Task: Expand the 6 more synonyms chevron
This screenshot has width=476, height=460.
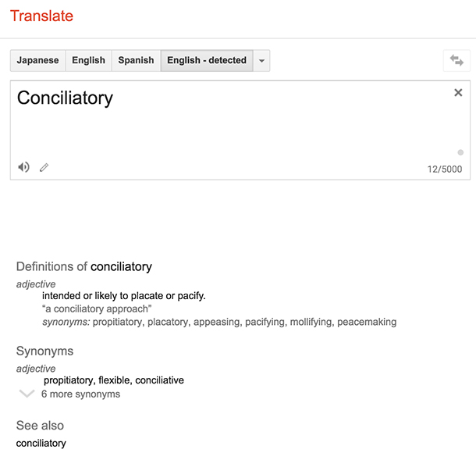Action: [x=27, y=394]
